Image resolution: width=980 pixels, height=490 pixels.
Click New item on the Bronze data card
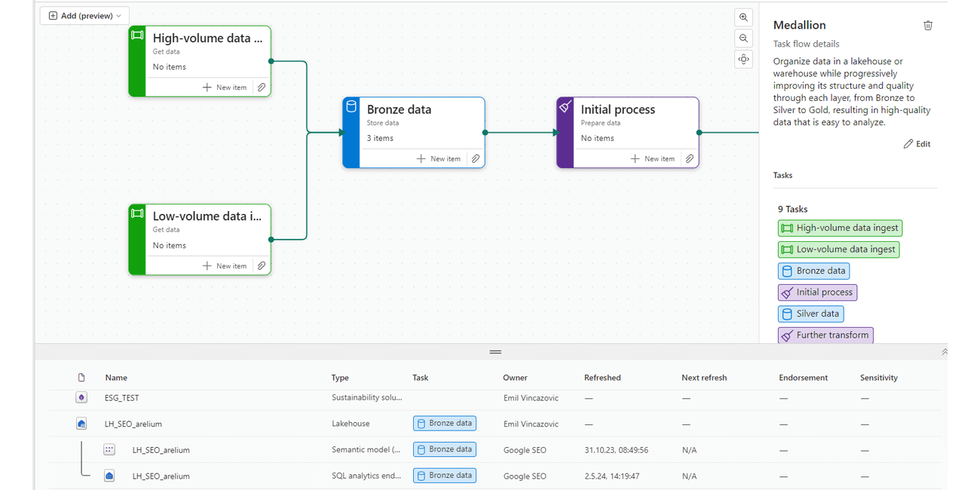coord(437,158)
